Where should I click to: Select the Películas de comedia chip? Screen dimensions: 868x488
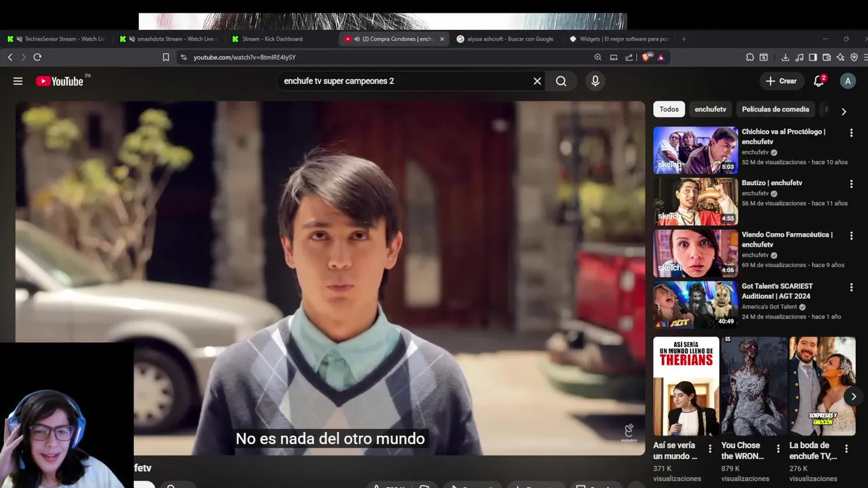[x=775, y=109]
